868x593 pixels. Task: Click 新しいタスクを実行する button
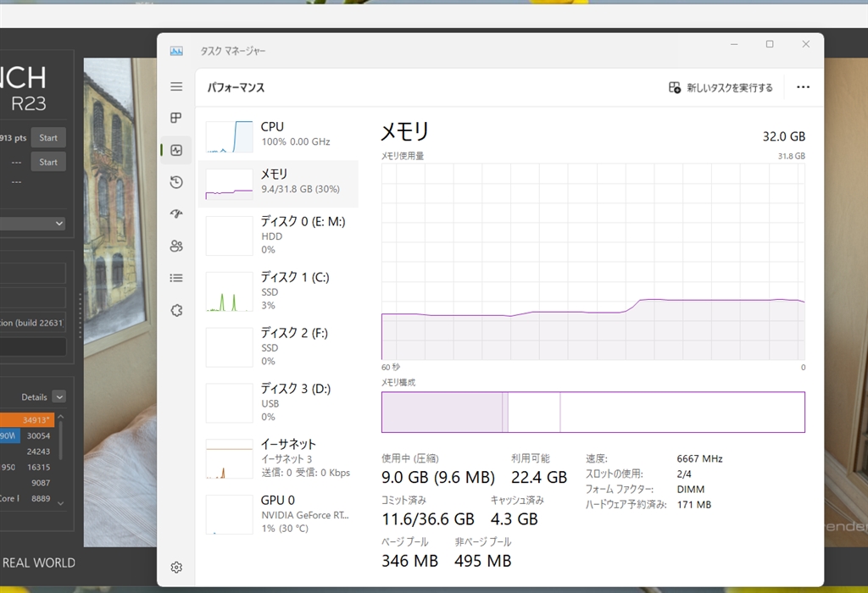click(721, 87)
